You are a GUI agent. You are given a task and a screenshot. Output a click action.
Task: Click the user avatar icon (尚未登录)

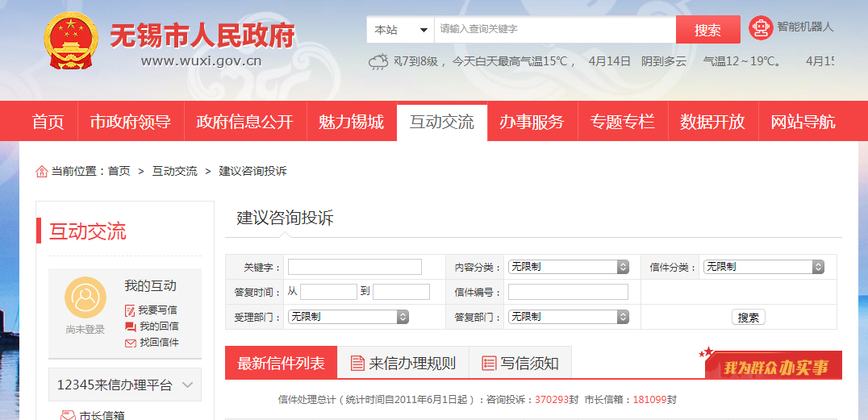click(85, 297)
